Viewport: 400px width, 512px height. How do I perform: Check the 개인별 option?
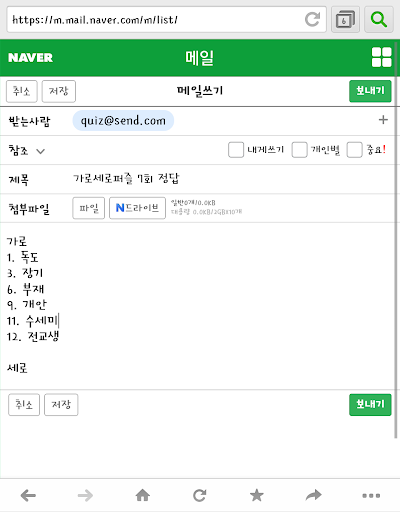(299, 150)
